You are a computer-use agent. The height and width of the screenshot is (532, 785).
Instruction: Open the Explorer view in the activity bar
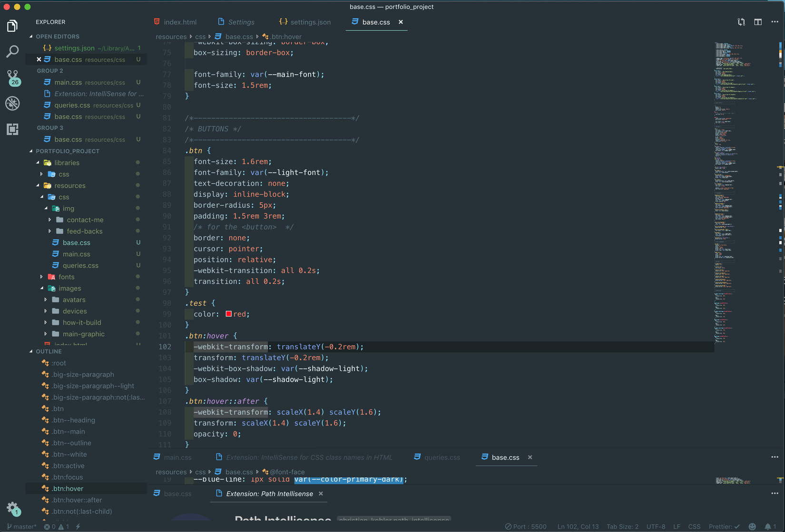point(12,26)
